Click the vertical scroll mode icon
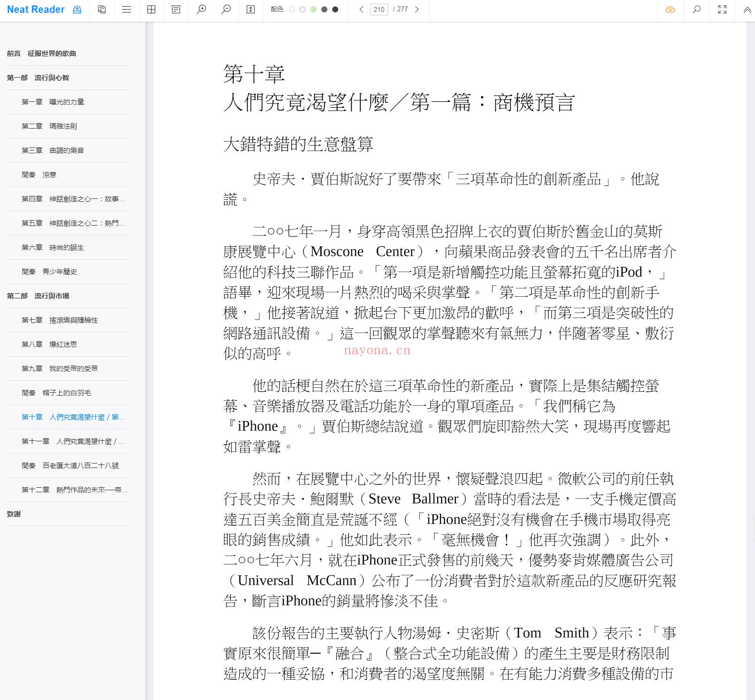The height and width of the screenshot is (700, 755). [251, 9]
